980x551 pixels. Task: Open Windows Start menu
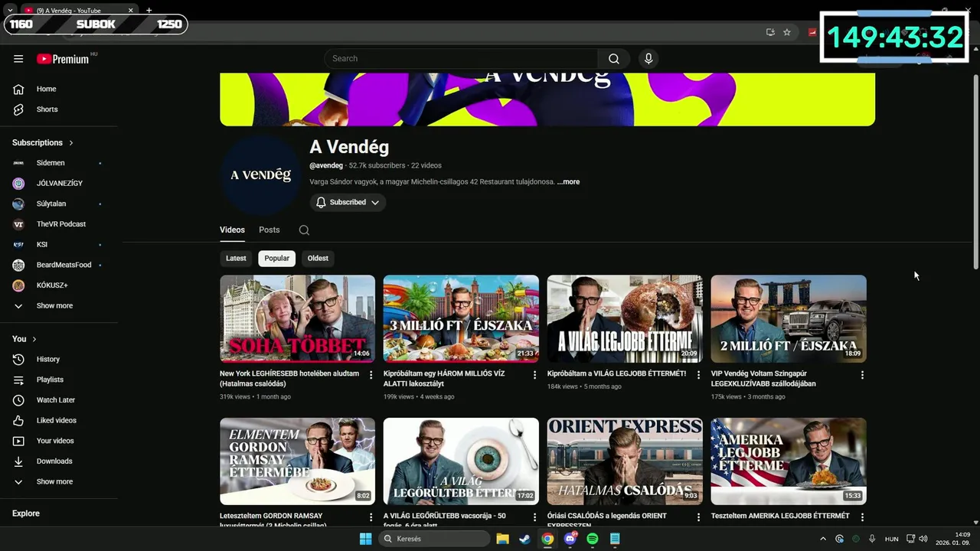pos(365,539)
